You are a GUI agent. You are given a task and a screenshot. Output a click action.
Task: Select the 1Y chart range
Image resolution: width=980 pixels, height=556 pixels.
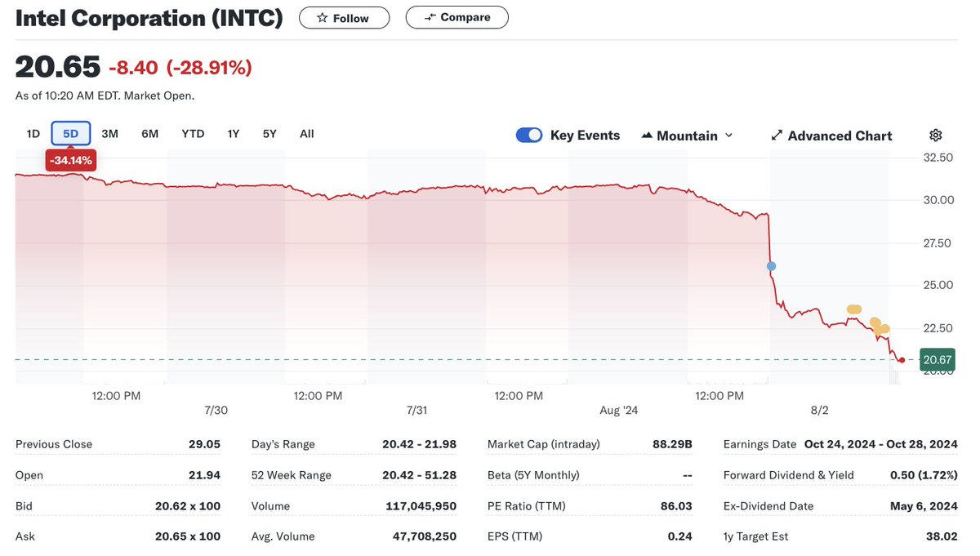(234, 134)
